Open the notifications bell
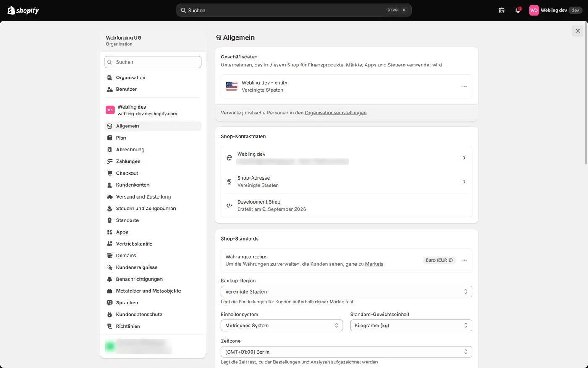 (x=518, y=10)
